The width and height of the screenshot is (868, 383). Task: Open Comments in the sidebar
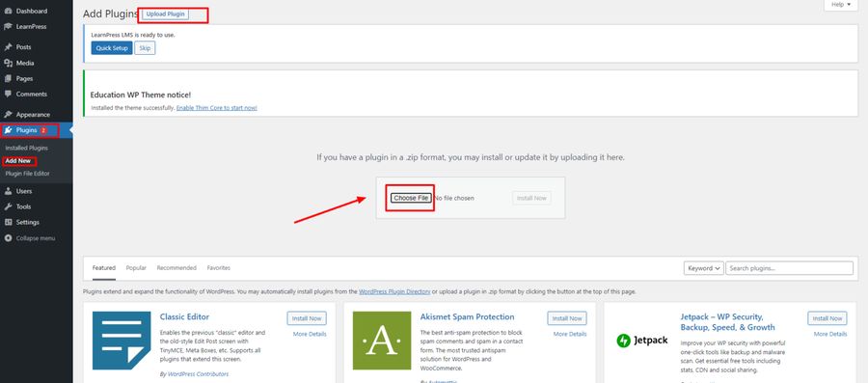pos(32,95)
